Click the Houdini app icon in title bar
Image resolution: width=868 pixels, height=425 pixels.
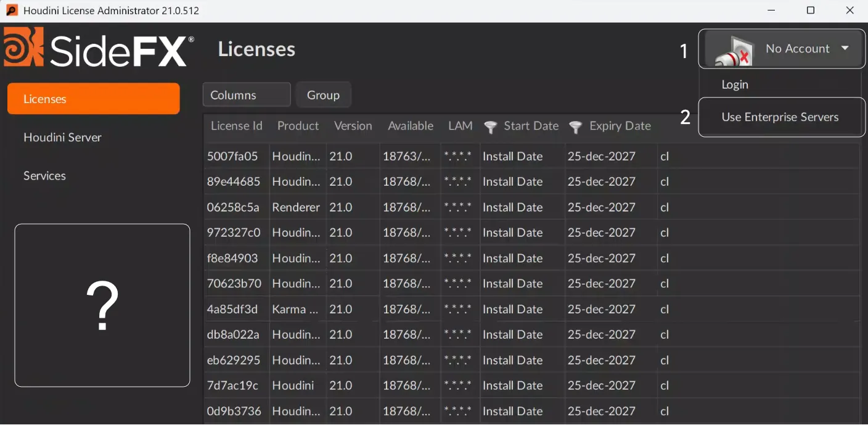(x=11, y=10)
